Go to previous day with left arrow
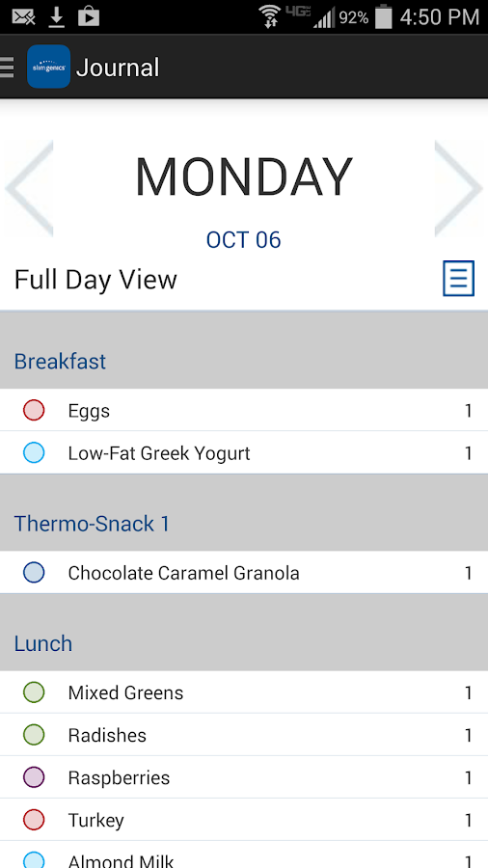This screenshot has width=488, height=868. 29,188
